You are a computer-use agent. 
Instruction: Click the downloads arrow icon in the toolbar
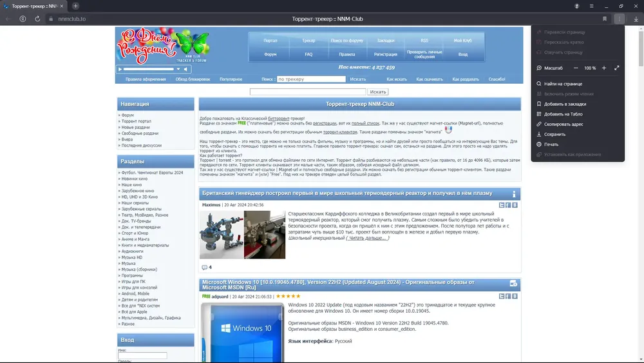(x=636, y=19)
